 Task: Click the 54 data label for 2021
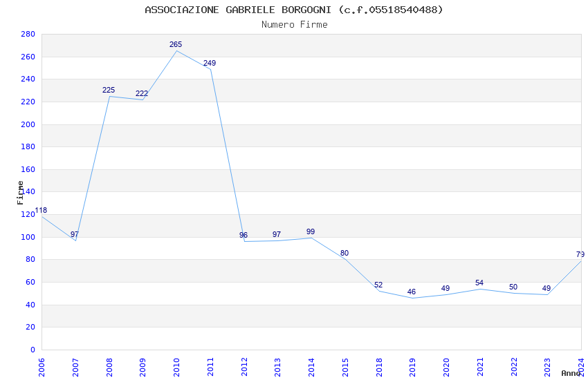[479, 283]
